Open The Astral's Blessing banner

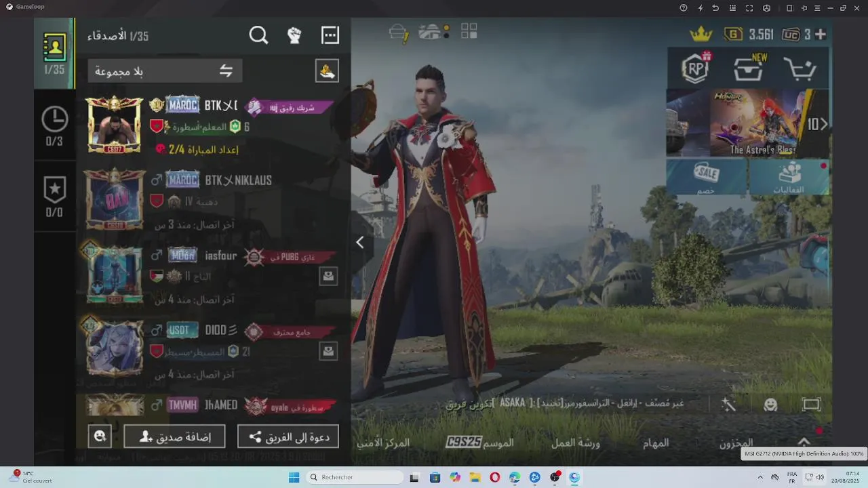pyautogui.click(x=757, y=123)
